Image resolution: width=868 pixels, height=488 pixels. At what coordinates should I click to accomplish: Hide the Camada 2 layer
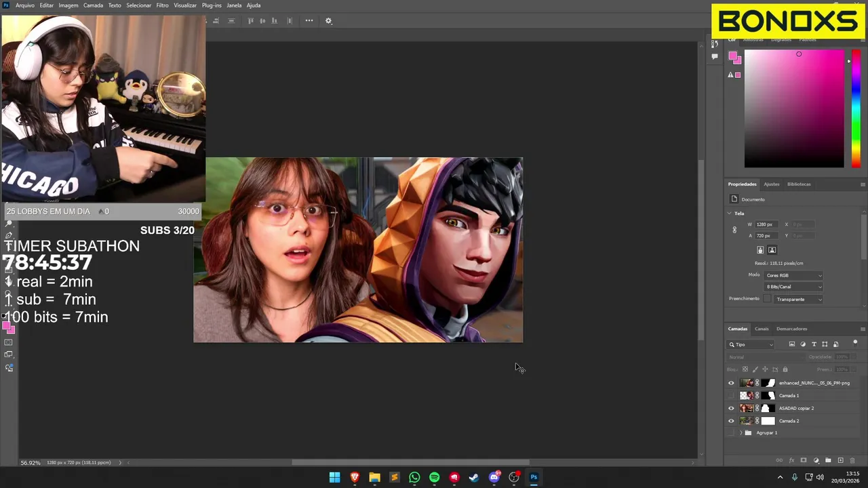(731, 421)
